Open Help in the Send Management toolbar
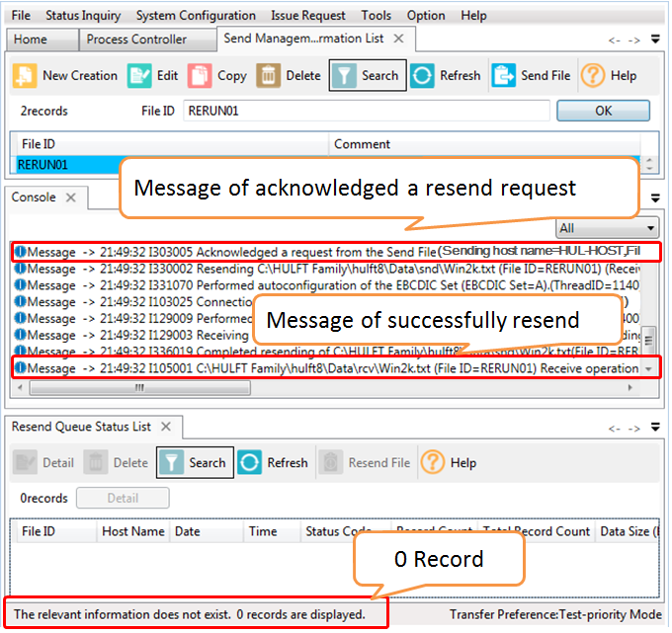Viewport: 672px width, 633px height. (x=609, y=76)
